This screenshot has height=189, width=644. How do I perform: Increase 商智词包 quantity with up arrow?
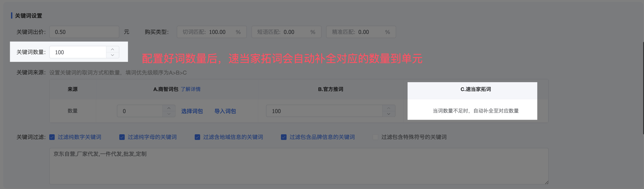(169, 108)
